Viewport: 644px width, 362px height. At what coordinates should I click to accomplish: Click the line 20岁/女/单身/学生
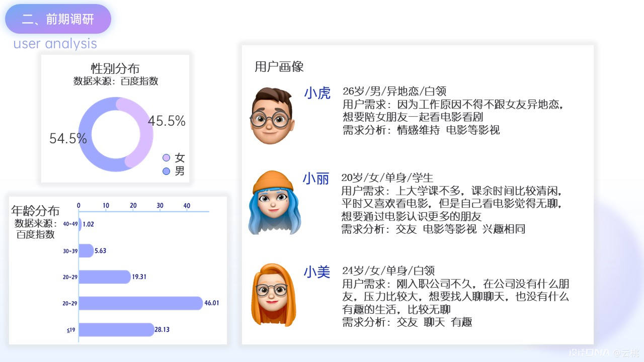tap(387, 178)
